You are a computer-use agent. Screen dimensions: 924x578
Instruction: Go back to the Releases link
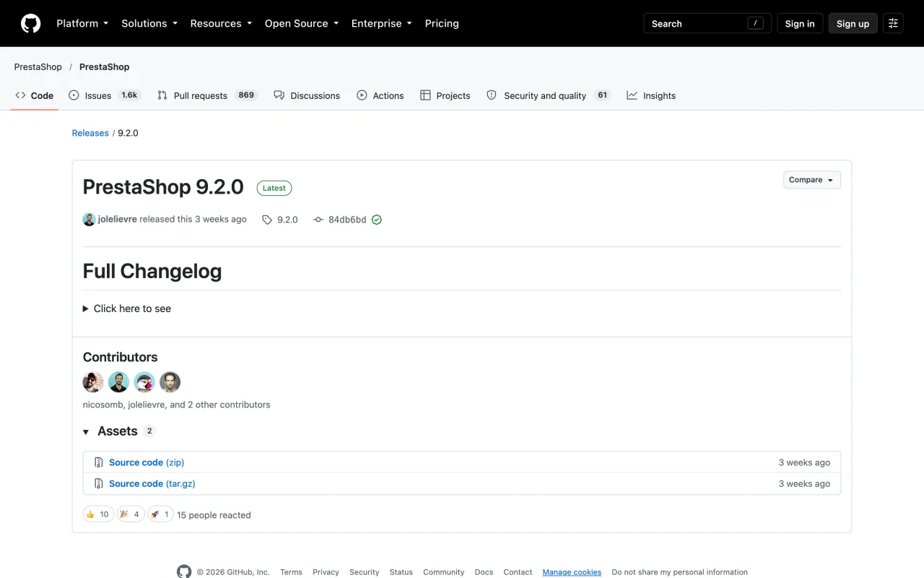pyautogui.click(x=90, y=133)
